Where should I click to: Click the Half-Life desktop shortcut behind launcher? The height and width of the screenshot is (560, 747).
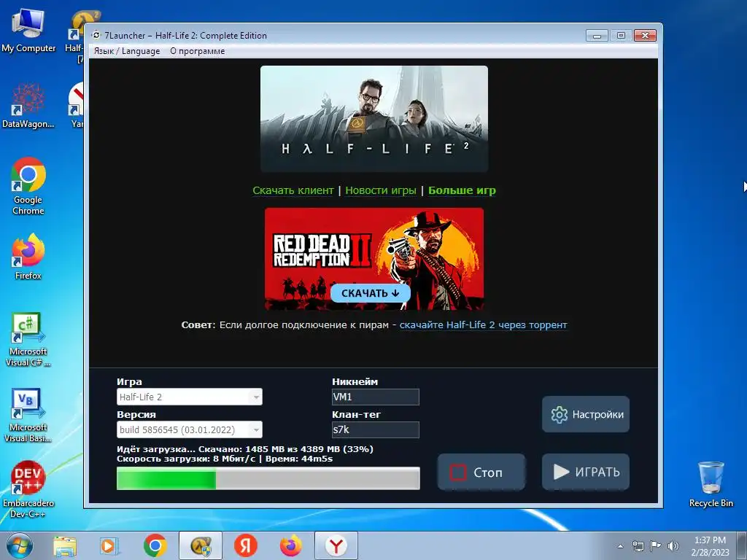75,36
